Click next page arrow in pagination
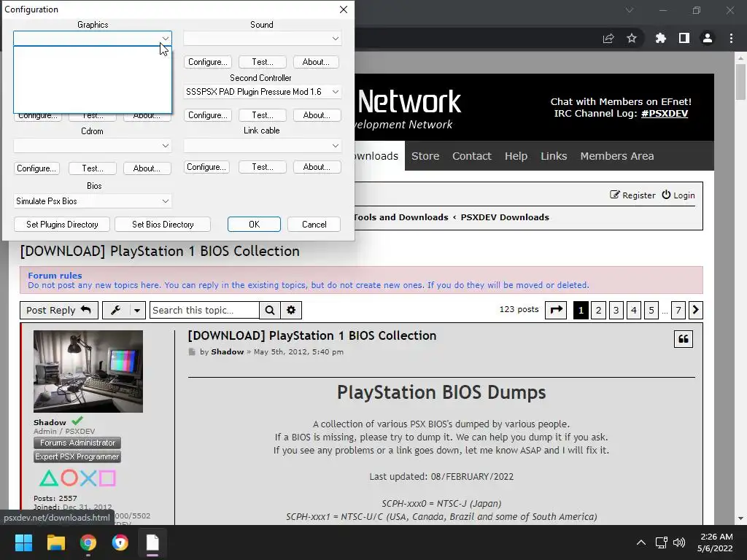This screenshot has height=560, width=747. click(x=695, y=311)
